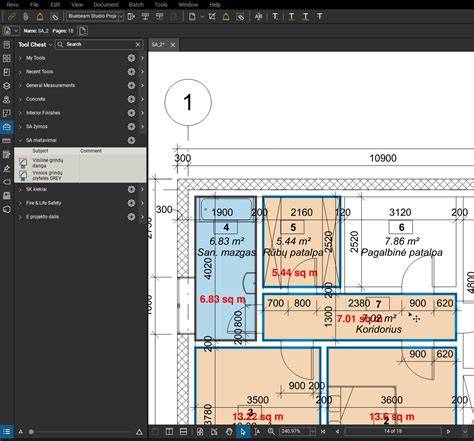Open the Document menu
The height and width of the screenshot is (441, 474).
click(x=106, y=5)
